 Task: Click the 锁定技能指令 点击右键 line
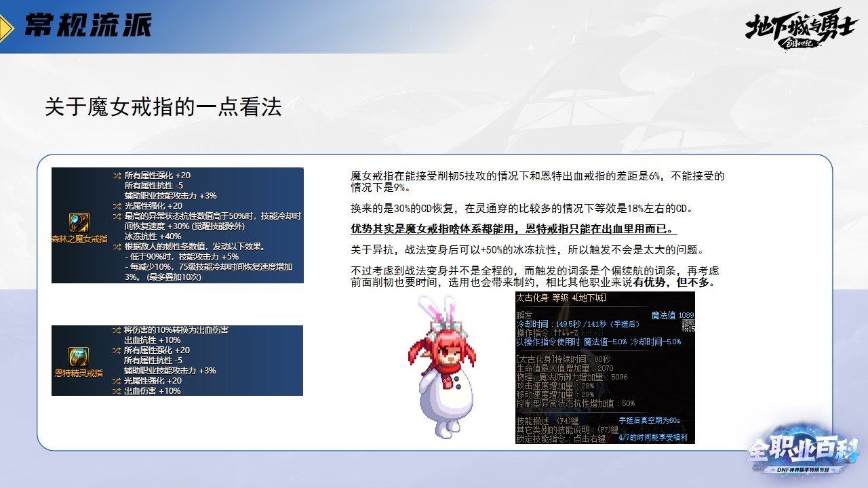click(x=560, y=438)
